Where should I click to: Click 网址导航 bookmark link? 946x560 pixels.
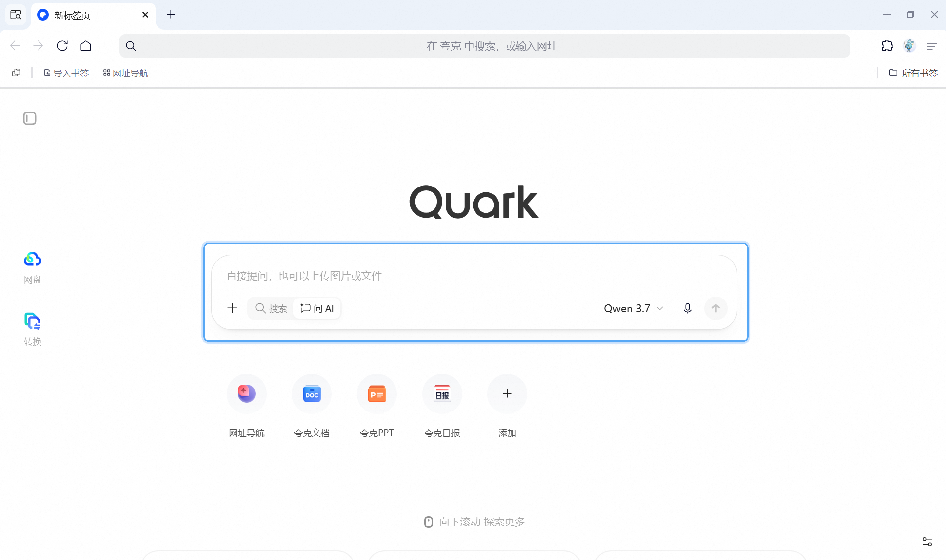125,73
